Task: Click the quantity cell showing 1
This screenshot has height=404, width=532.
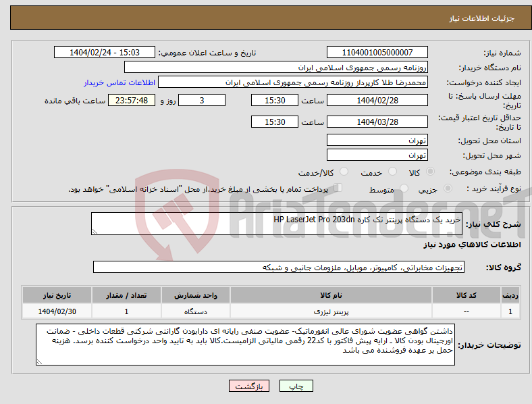Action: (x=126, y=311)
